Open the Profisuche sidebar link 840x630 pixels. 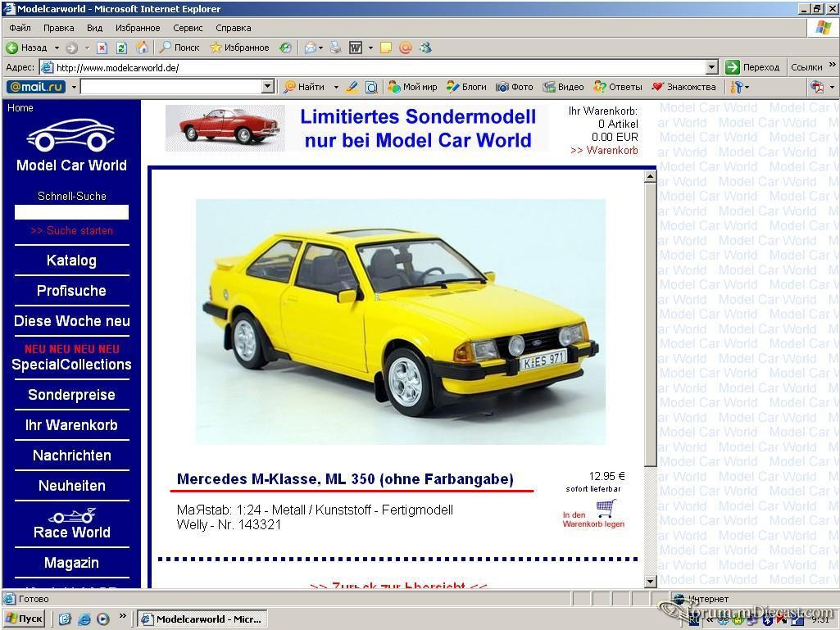pyautogui.click(x=72, y=291)
